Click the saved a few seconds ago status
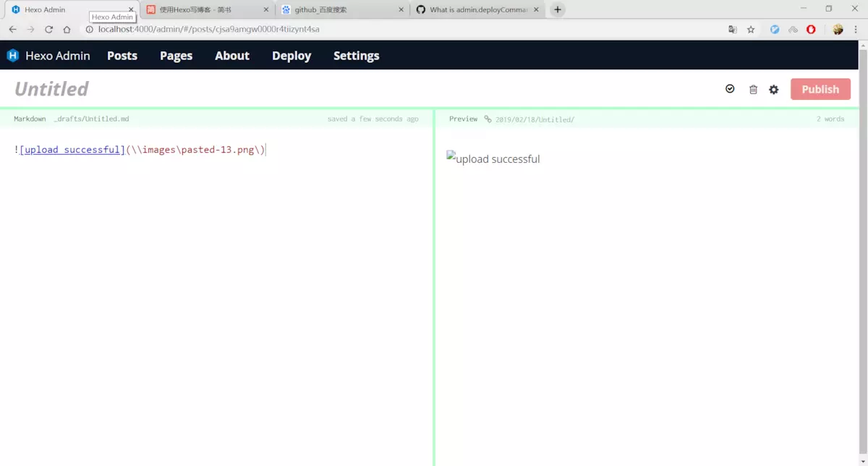Viewport: 868px width, 466px height. [x=373, y=119]
